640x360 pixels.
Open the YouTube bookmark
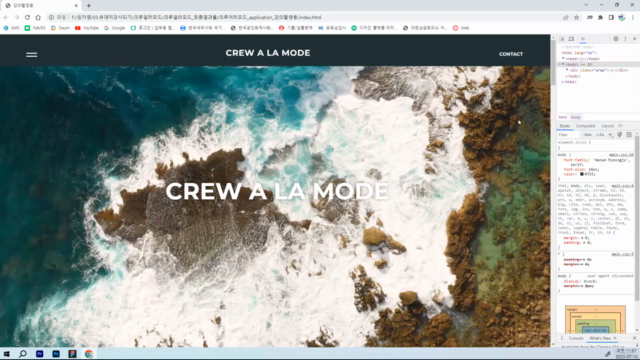87,28
